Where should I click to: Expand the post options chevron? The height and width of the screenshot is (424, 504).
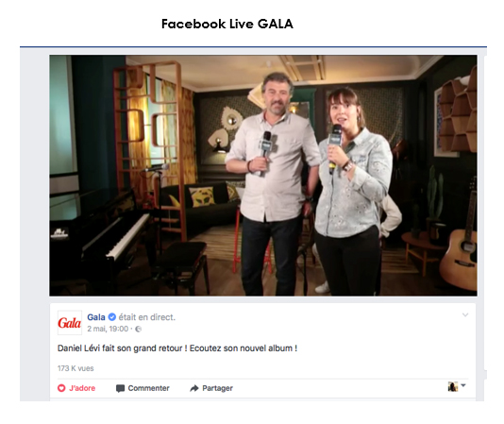tap(465, 315)
